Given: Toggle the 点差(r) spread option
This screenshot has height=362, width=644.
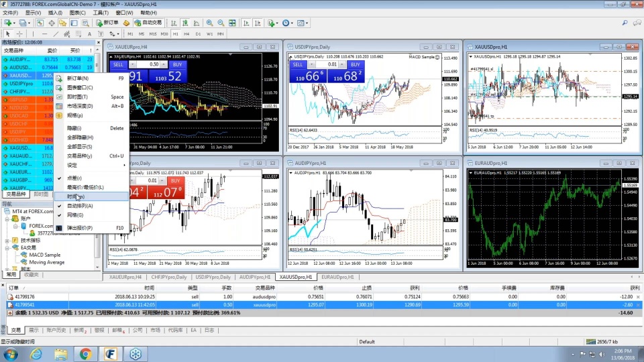Looking at the screenshot, I should coord(74,178).
